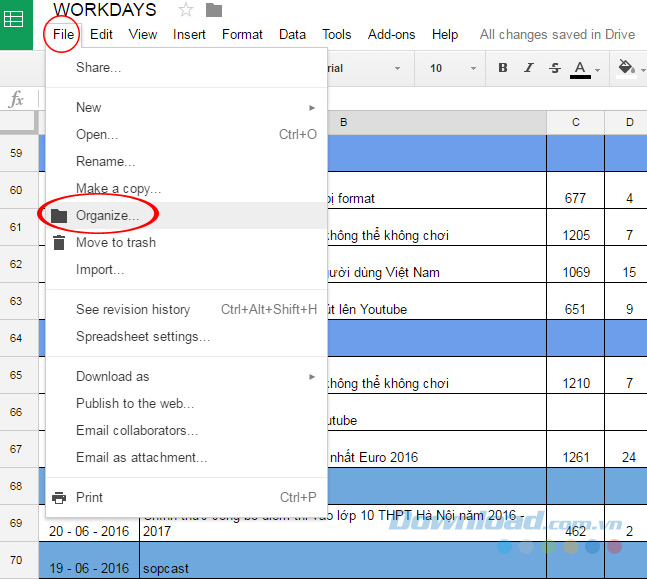Choose Print from File menu
Viewport: 647px width, 579px height.
coord(187,497)
